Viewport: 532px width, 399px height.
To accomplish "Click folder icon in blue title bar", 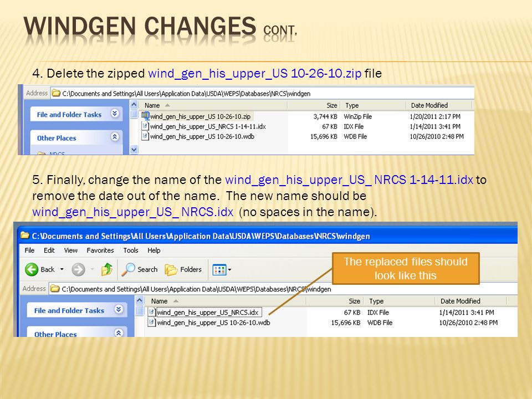I will [x=25, y=235].
